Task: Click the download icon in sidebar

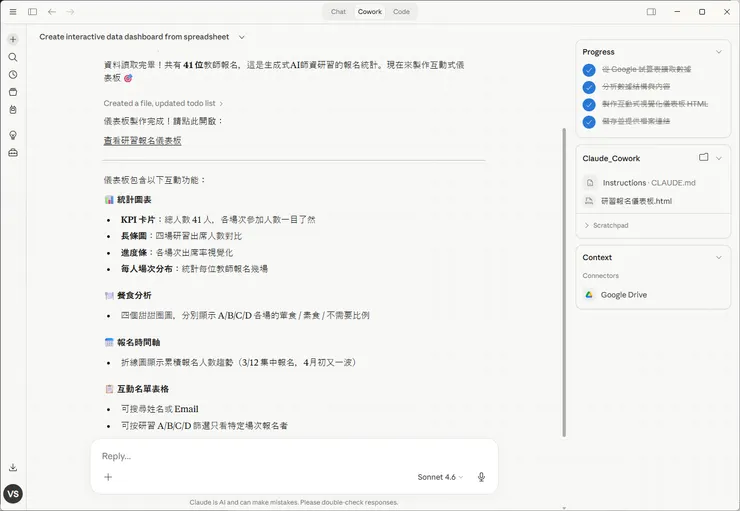Action: point(13,468)
